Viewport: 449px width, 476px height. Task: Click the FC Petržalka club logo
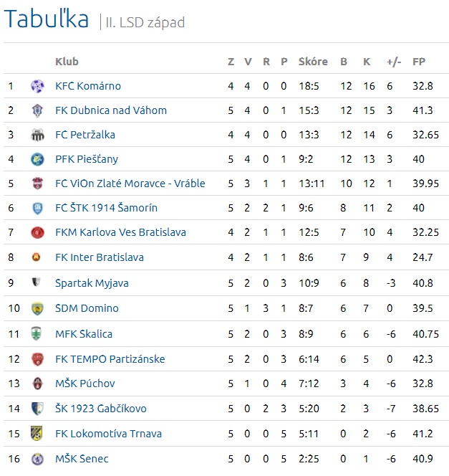point(37,135)
